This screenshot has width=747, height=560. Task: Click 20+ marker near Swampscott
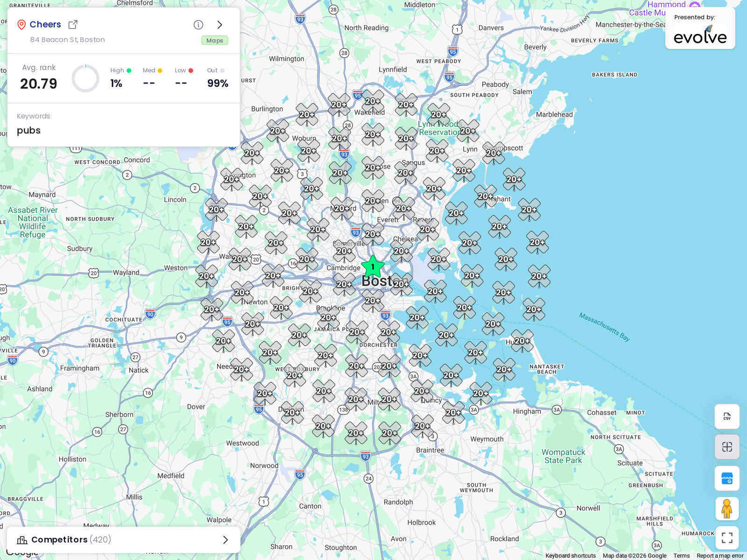(493, 154)
